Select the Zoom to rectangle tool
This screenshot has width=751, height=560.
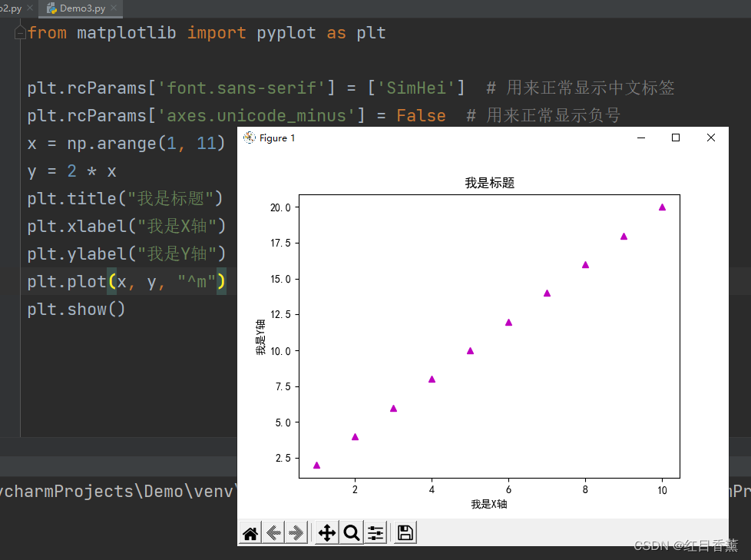[x=352, y=532]
